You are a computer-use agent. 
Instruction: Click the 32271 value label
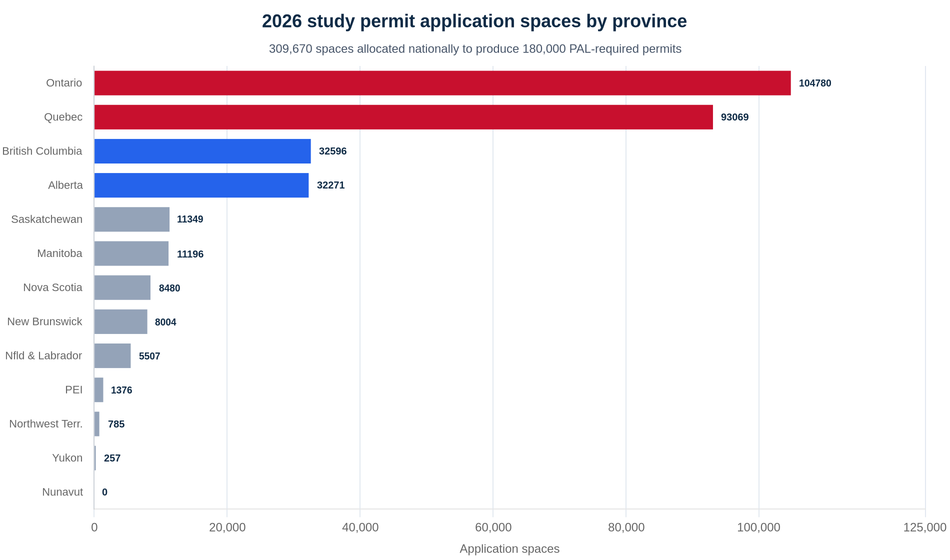[330, 185]
